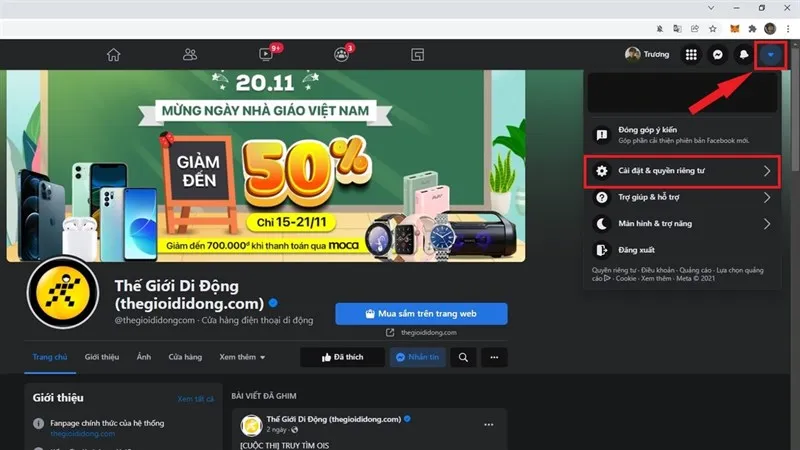The image size is (800, 450).
Task: Switch to Trang chủ page tab
Action: pyautogui.click(x=50, y=357)
